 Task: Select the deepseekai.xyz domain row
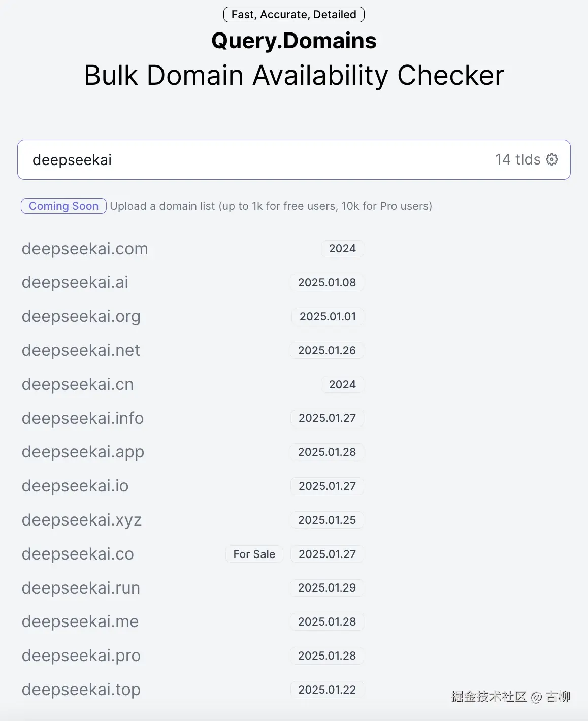click(x=82, y=520)
